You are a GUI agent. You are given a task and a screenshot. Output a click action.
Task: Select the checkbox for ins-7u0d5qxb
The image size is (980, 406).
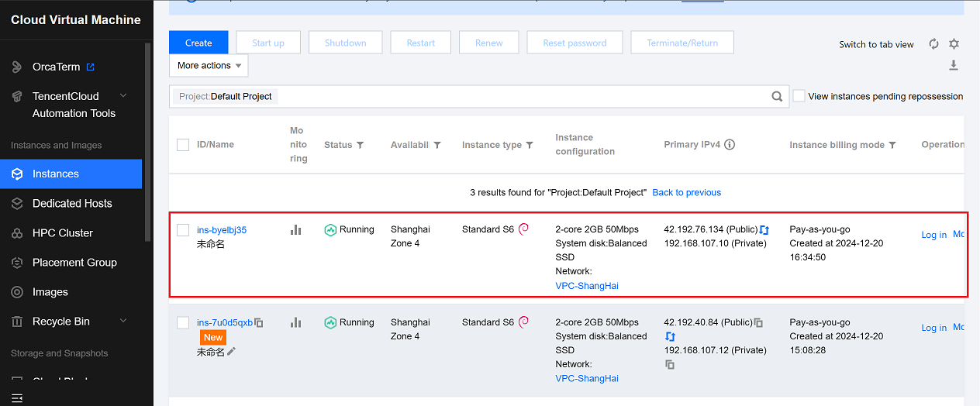(x=183, y=322)
